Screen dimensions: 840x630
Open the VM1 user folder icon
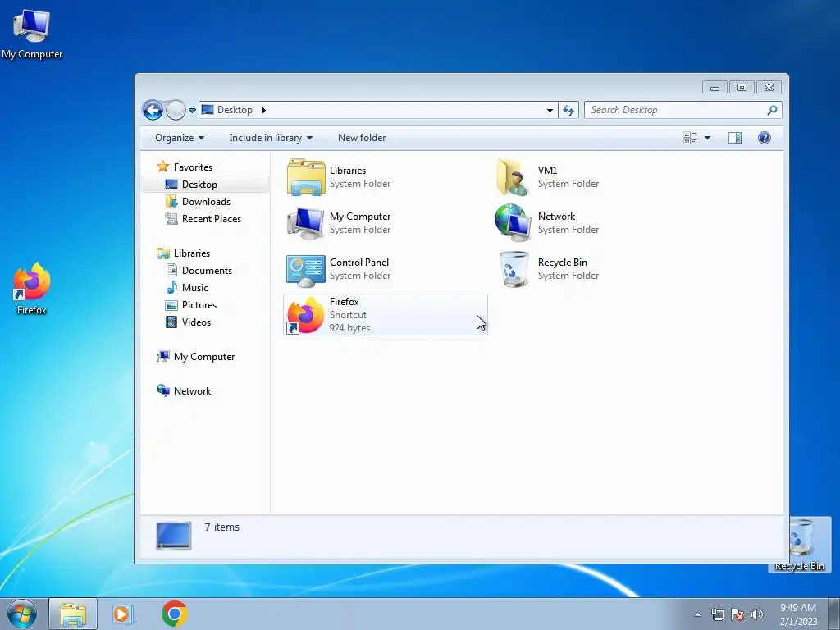point(514,177)
